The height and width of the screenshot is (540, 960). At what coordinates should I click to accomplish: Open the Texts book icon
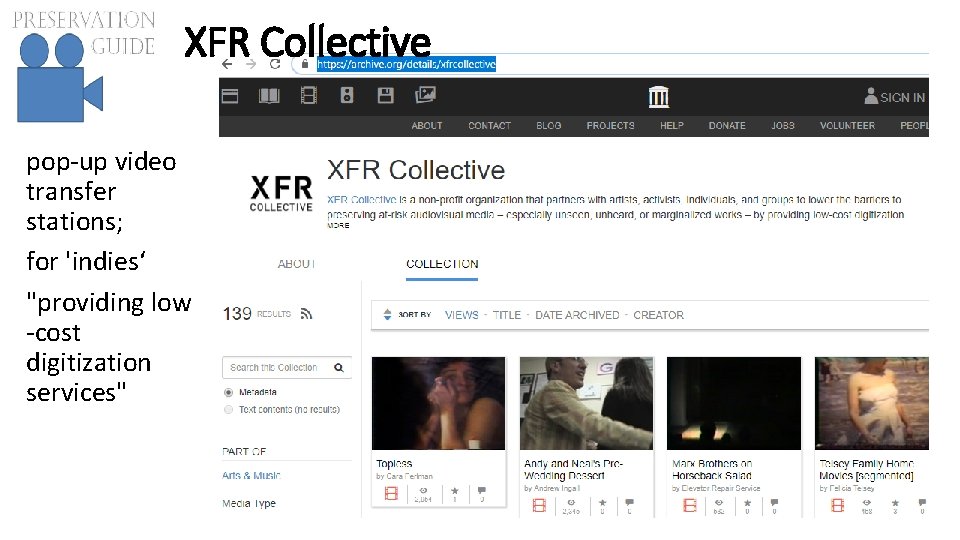coord(269,96)
